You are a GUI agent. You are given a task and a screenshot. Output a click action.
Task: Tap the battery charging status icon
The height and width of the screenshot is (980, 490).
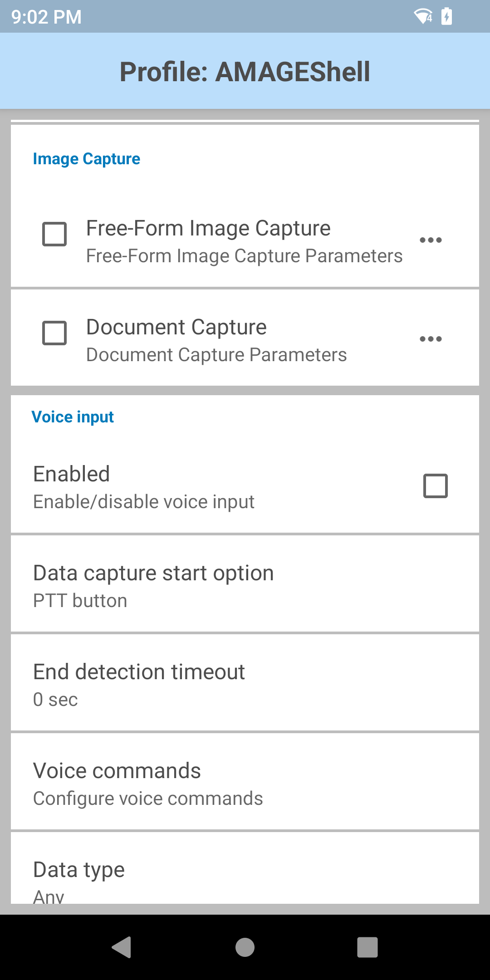[x=447, y=17]
